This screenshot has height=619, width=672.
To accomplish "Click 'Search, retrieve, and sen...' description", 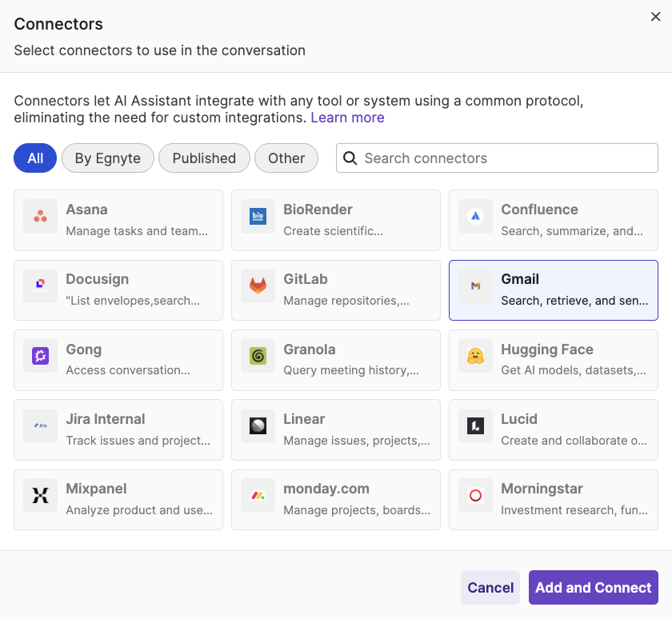I will point(574,301).
